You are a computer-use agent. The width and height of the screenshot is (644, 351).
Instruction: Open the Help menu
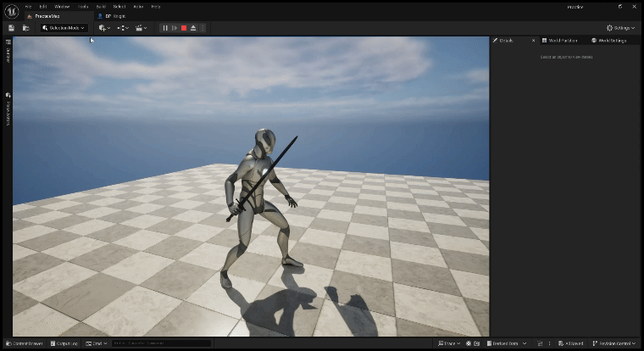[156, 7]
